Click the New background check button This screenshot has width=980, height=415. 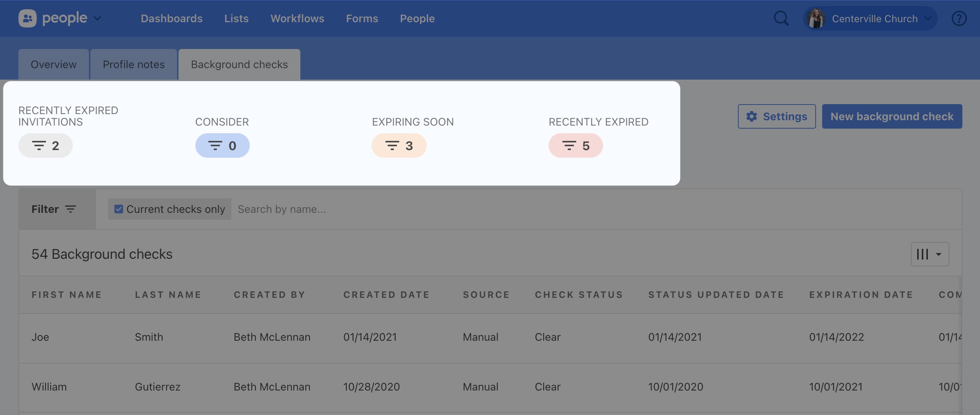pos(892,116)
